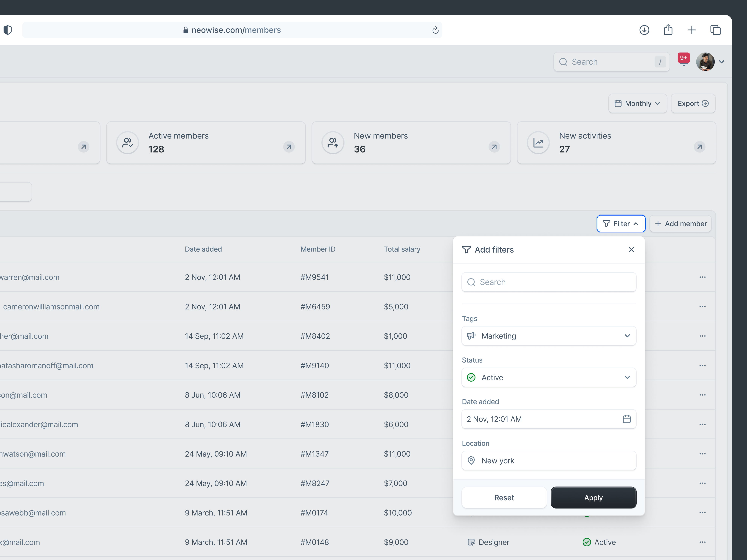Open the Status dropdown showing Active
This screenshot has width=747, height=560.
pos(627,377)
